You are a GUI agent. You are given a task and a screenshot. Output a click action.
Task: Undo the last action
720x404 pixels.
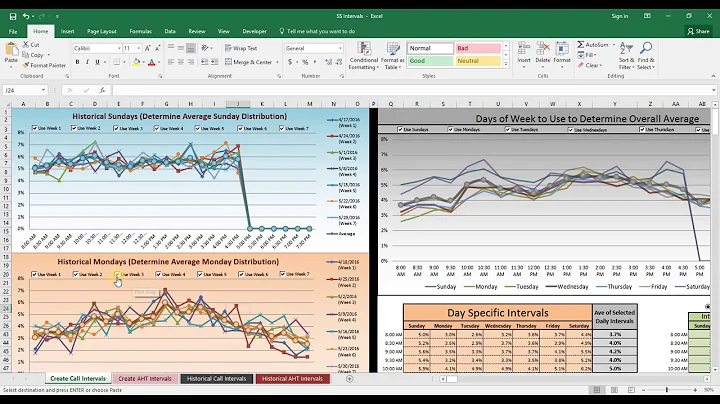coord(26,17)
